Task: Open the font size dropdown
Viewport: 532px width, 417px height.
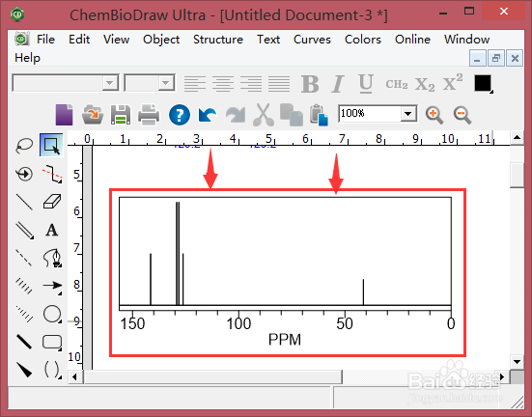Action: pos(166,83)
